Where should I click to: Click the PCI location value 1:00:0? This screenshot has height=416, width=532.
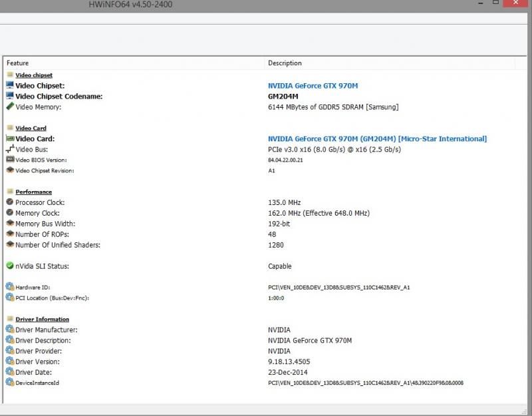[276, 298]
